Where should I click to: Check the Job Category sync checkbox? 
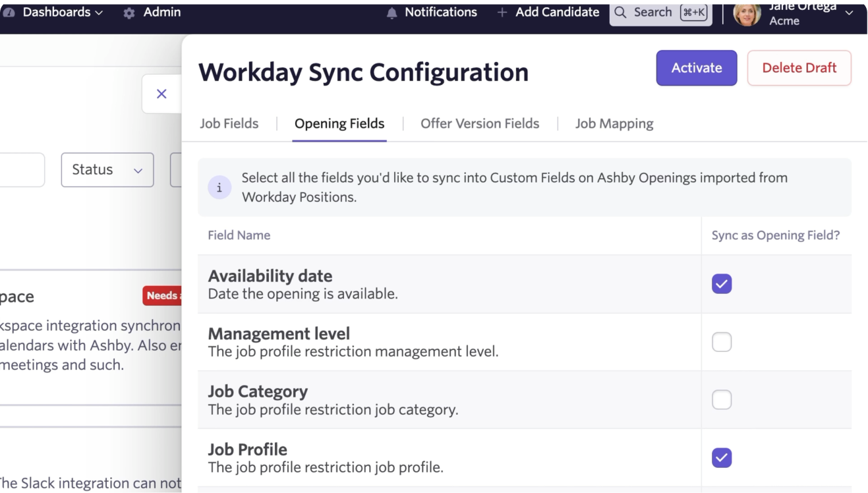pyautogui.click(x=722, y=400)
